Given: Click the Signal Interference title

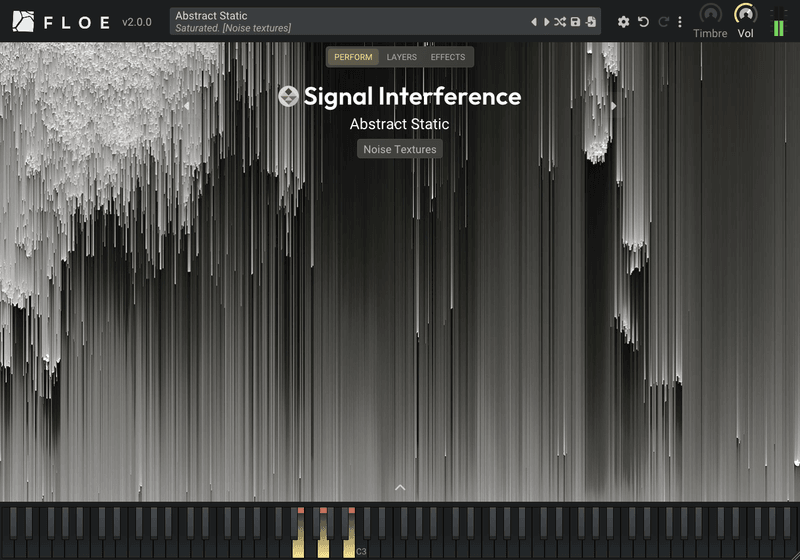Looking at the screenshot, I should pyautogui.click(x=412, y=96).
